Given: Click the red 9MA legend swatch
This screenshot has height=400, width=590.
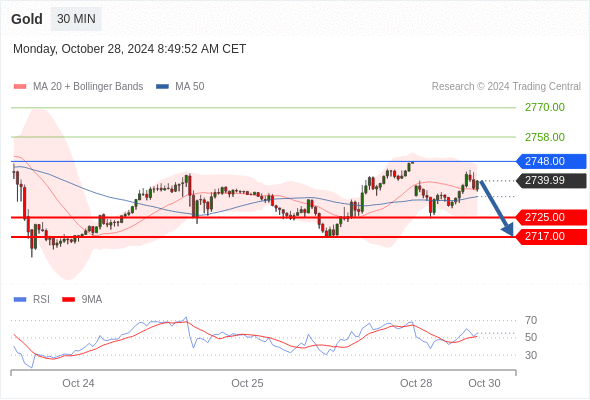Looking at the screenshot, I should pyautogui.click(x=68, y=300).
